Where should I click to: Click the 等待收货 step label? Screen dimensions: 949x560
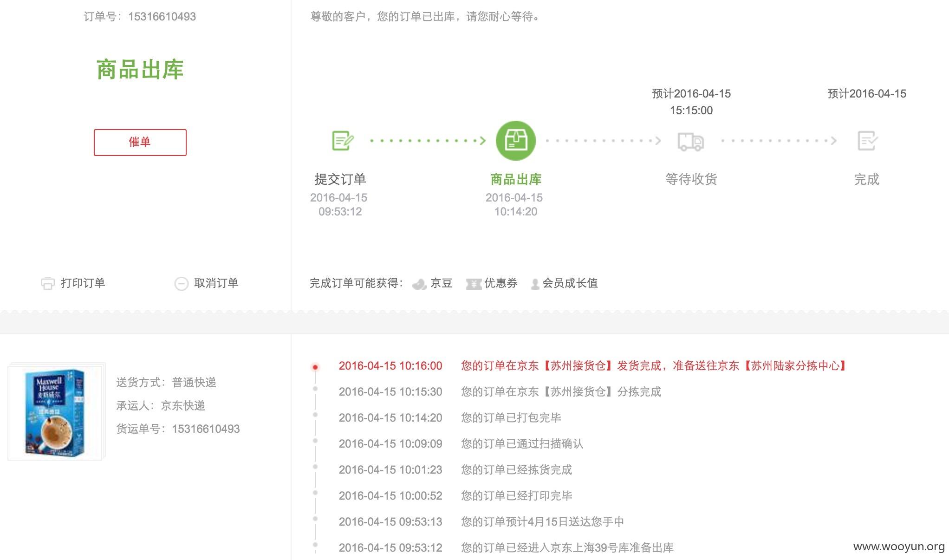[x=691, y=179]
